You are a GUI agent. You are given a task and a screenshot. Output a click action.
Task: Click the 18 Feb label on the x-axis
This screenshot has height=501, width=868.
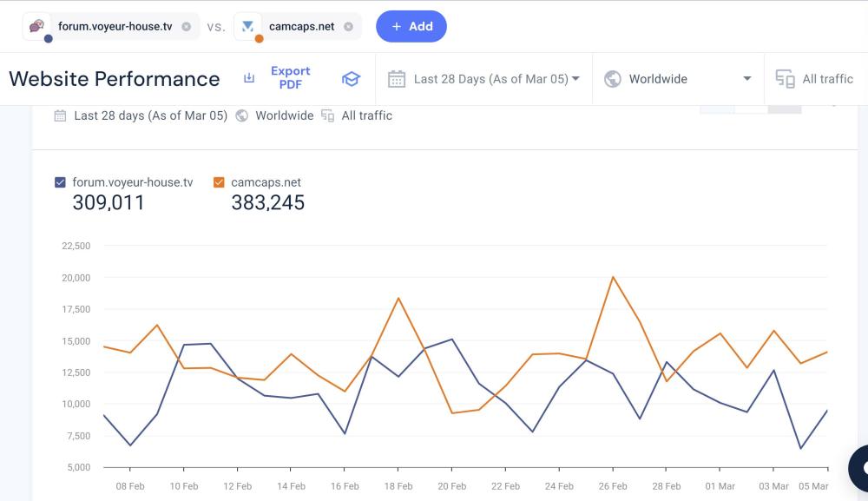[398, 486]
